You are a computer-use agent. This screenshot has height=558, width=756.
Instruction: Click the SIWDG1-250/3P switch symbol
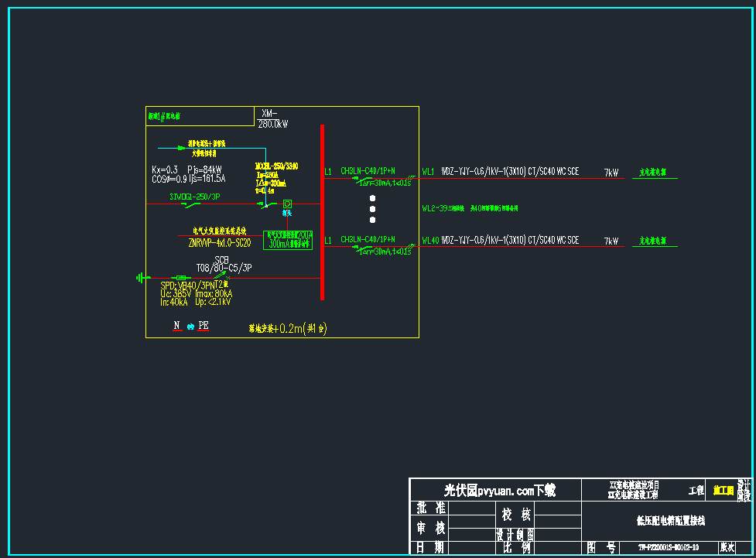190,204
